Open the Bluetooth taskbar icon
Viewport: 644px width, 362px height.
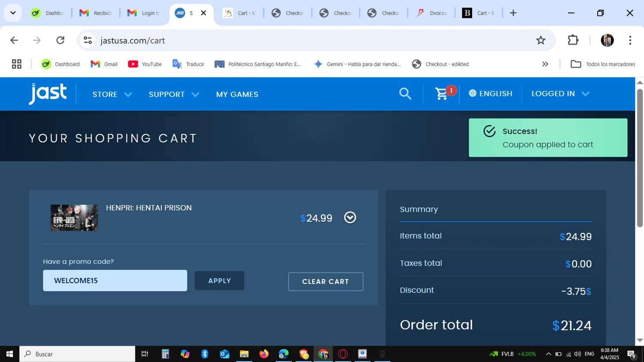click(x=205, y=354)
